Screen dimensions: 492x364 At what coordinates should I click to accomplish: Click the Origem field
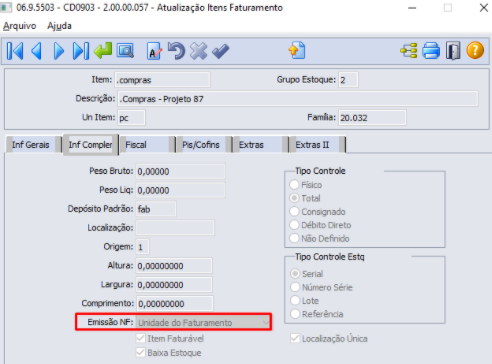pos(142,247)
